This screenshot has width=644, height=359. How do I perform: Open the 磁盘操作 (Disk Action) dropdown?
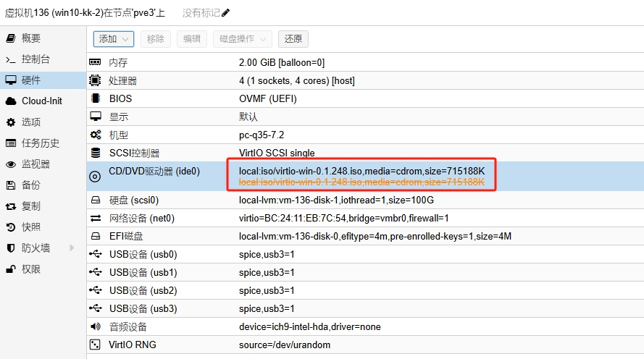242,39
